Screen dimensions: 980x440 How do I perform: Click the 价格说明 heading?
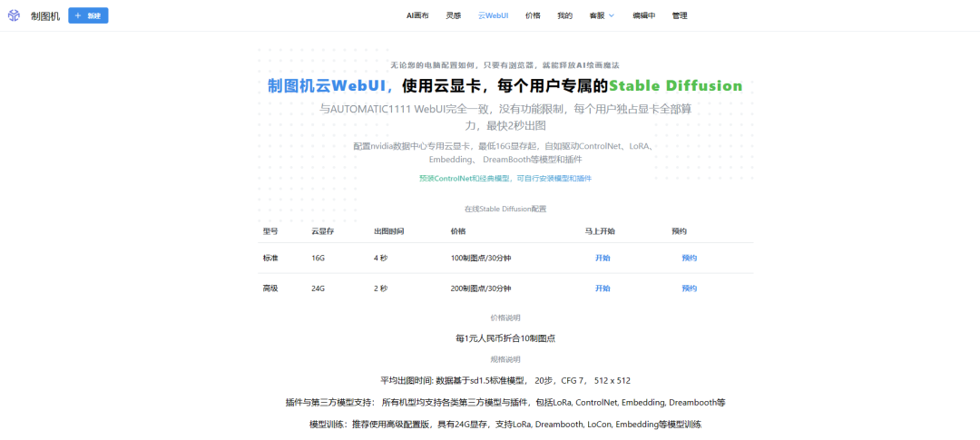[505, 318]
